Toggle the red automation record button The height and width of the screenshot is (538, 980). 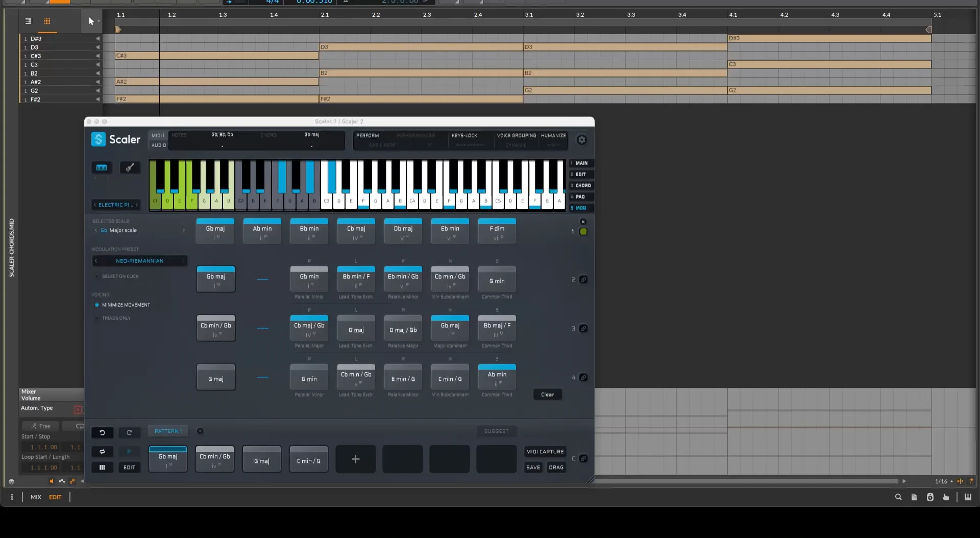pyautogui.click(x=78, y=409)
